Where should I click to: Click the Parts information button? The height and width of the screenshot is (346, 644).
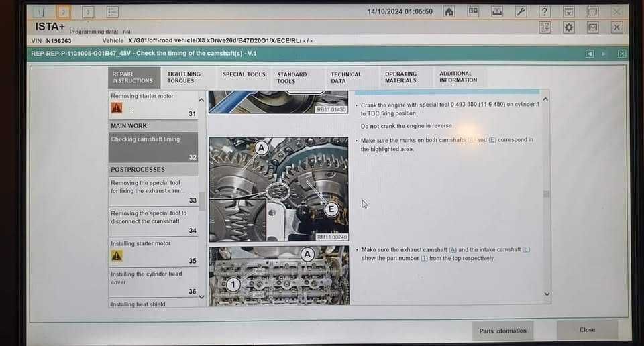coord(502,331)
